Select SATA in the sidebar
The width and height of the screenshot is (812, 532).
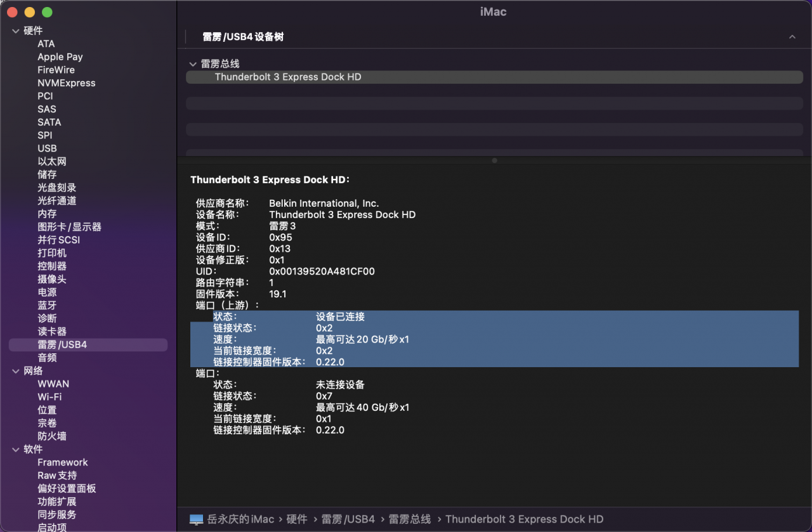coord(49,122)
